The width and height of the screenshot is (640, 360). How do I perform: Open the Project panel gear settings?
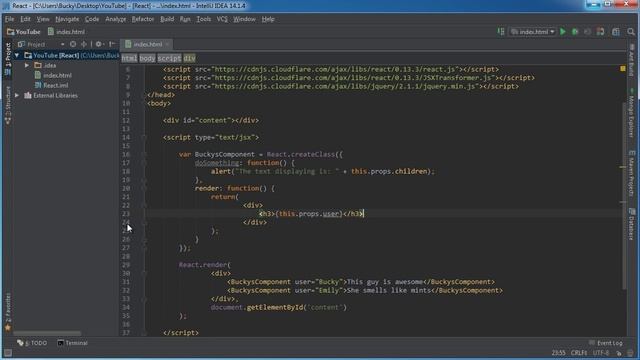pos(99,44)
